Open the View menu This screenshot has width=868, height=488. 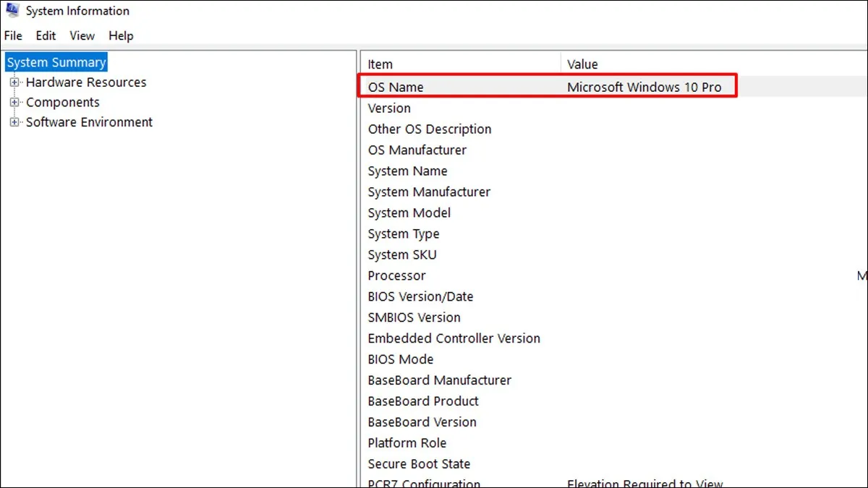pyautogui.click(x=81, y=35)
